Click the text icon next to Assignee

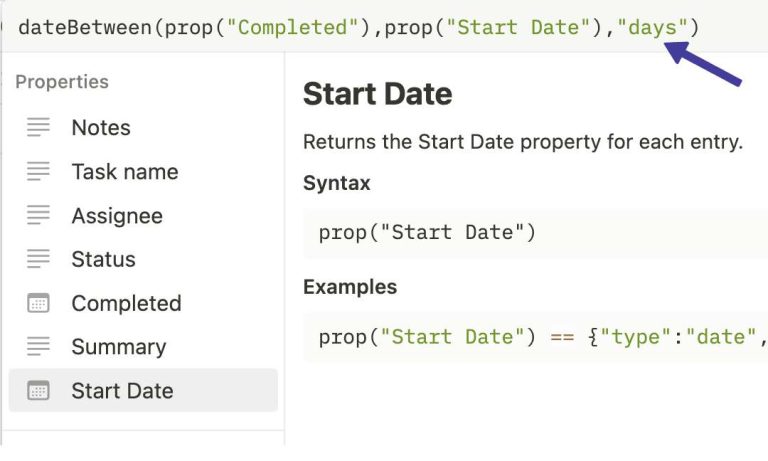click(39, 215)
